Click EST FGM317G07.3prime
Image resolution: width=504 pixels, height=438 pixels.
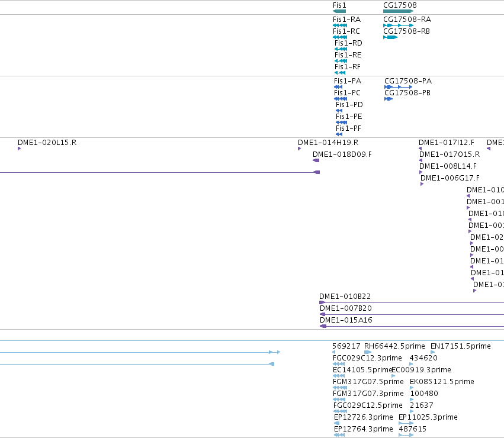tap(368, 394)
